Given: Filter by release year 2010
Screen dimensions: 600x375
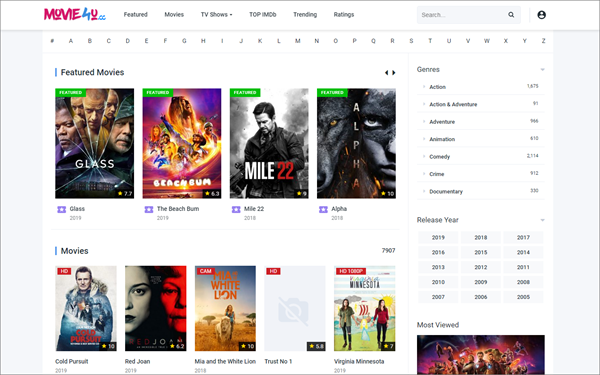Looking at the screenshot, I should click(x=438, y=282).
